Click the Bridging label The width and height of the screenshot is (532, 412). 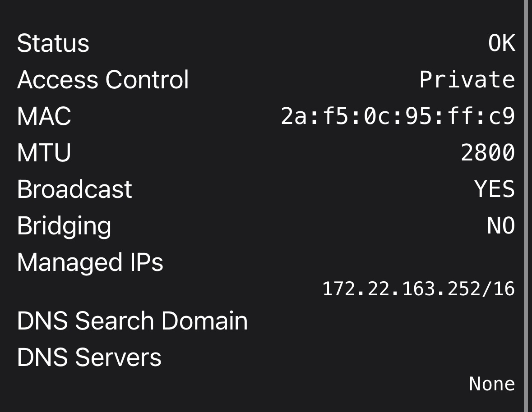coord(64,226)
